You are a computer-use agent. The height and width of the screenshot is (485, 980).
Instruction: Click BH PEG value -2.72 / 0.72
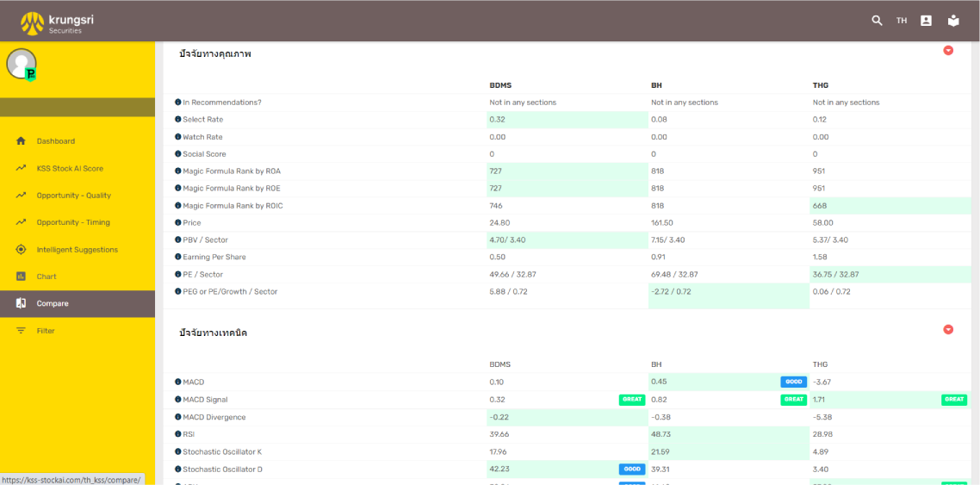[x=672, y=291]
